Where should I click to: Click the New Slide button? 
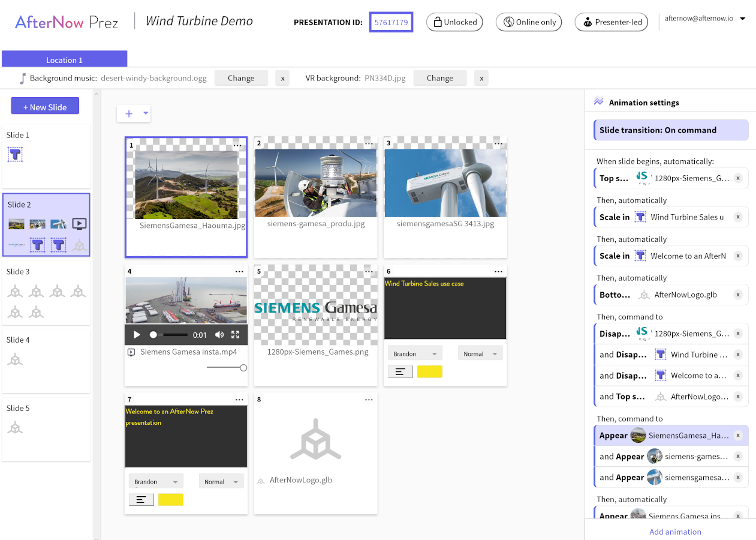(45, 107)
